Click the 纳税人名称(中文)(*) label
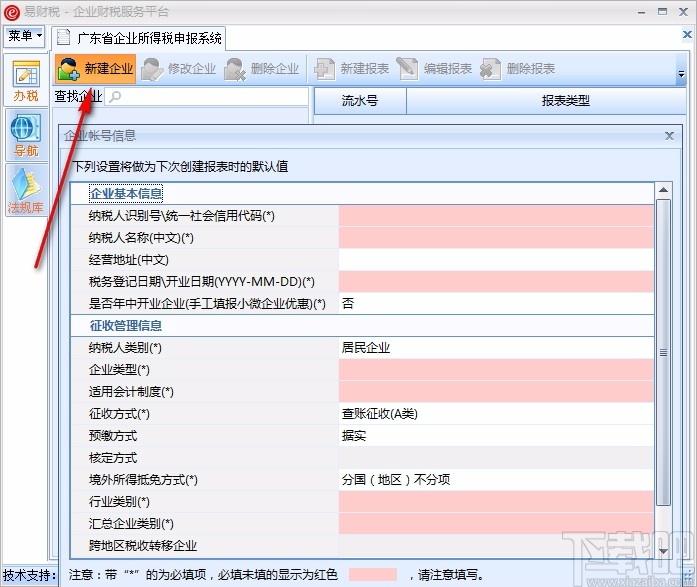 pos(141,238)
